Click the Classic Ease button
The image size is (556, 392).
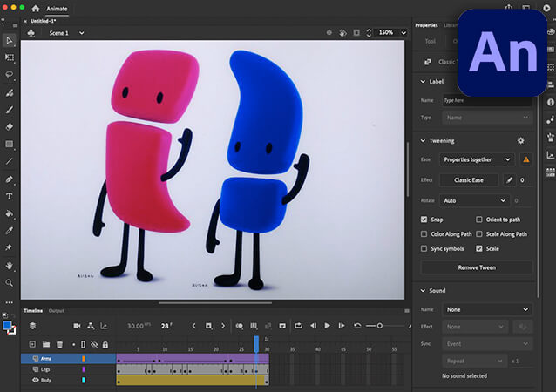[468, 180]
